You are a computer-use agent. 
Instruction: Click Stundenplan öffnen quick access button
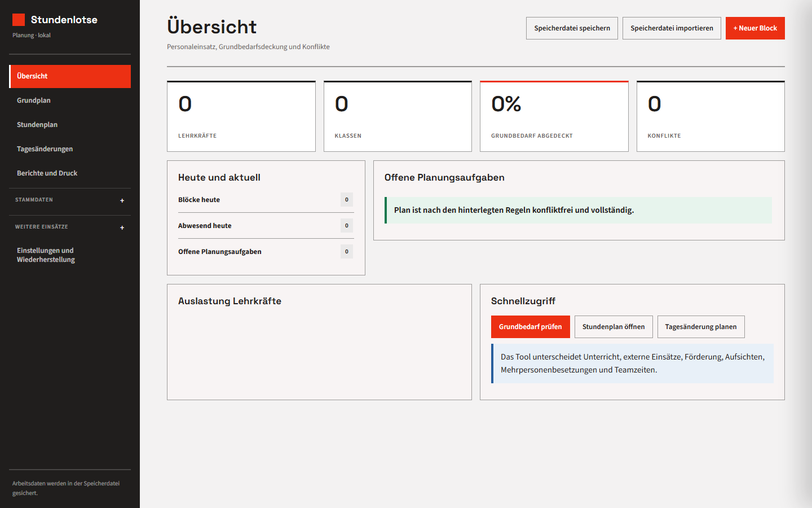point(614,327)
